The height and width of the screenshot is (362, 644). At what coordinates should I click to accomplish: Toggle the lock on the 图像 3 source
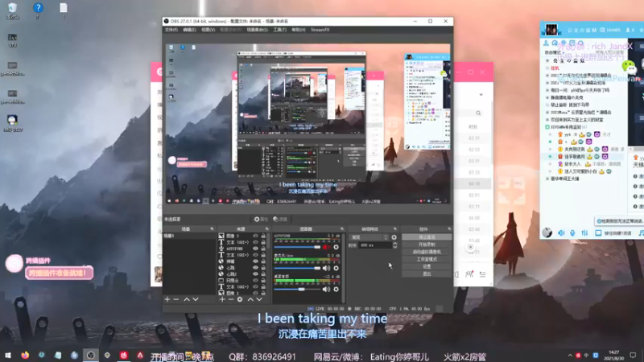point(263,236)
